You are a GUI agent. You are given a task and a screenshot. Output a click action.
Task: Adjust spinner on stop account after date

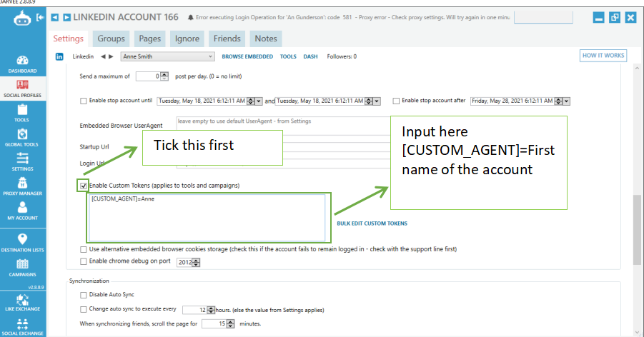(x=558, y=101)
